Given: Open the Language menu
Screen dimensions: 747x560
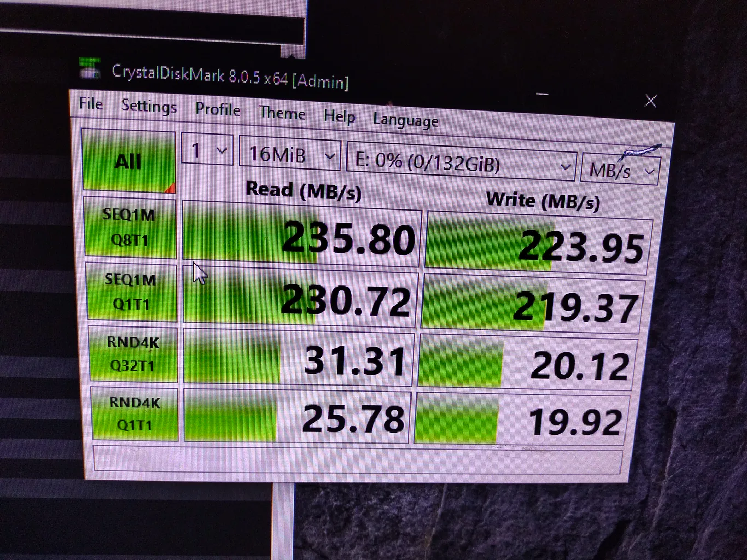Looking at the screenshot, I should tap(406, 120).
